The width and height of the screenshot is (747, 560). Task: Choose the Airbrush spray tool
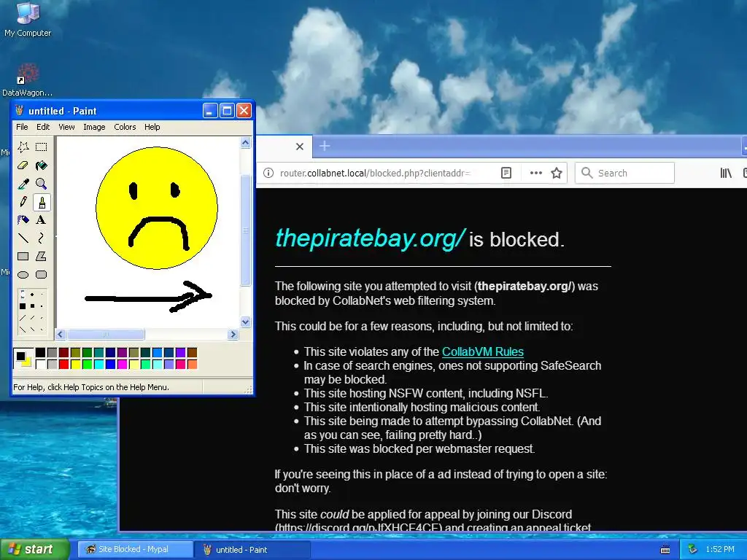coord(23,220)
